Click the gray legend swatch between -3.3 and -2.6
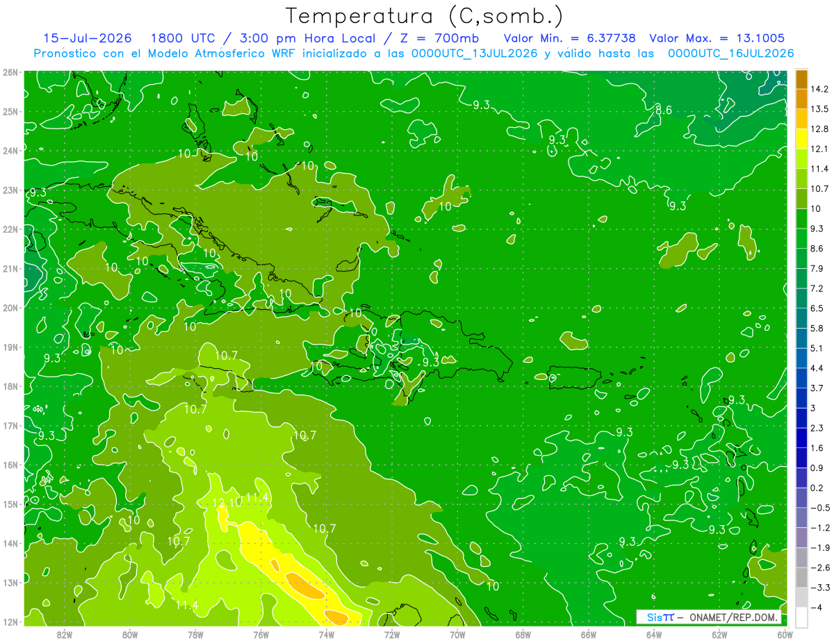The image size is (834, 644). (x=801, y=577)
